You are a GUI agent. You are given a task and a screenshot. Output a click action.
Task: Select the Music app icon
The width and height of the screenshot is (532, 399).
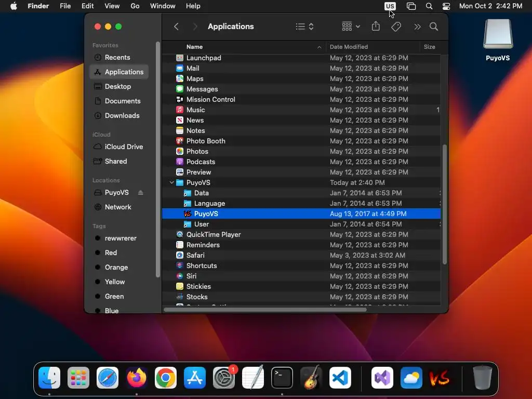click(x=180, y=110)
